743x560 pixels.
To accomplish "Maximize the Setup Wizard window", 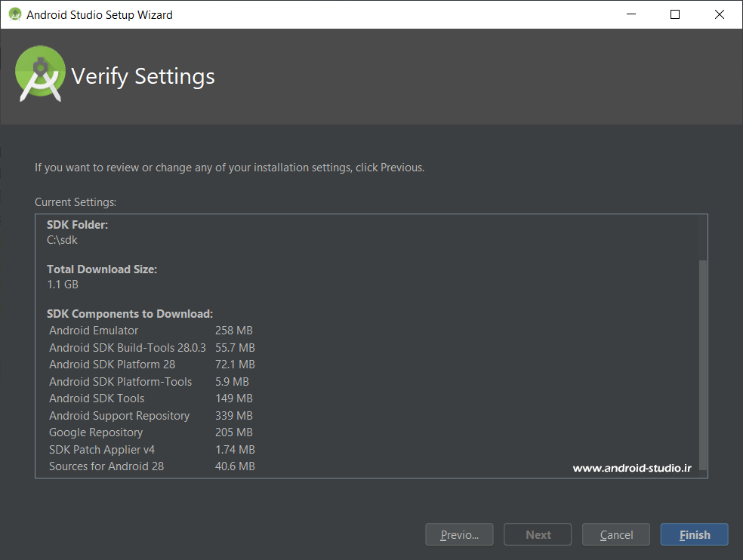I will 675,14.
